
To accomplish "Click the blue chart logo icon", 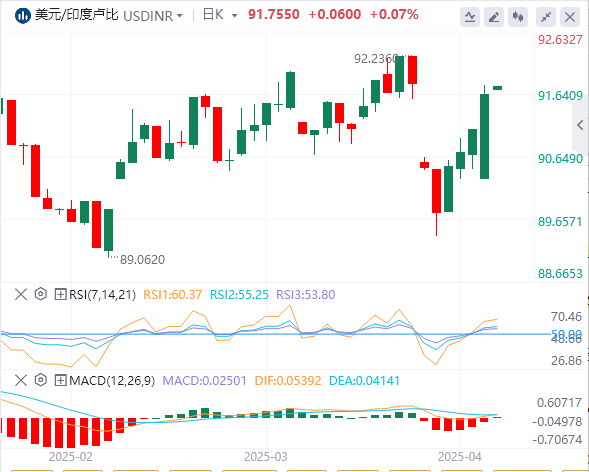I will [x=23, y=16].
